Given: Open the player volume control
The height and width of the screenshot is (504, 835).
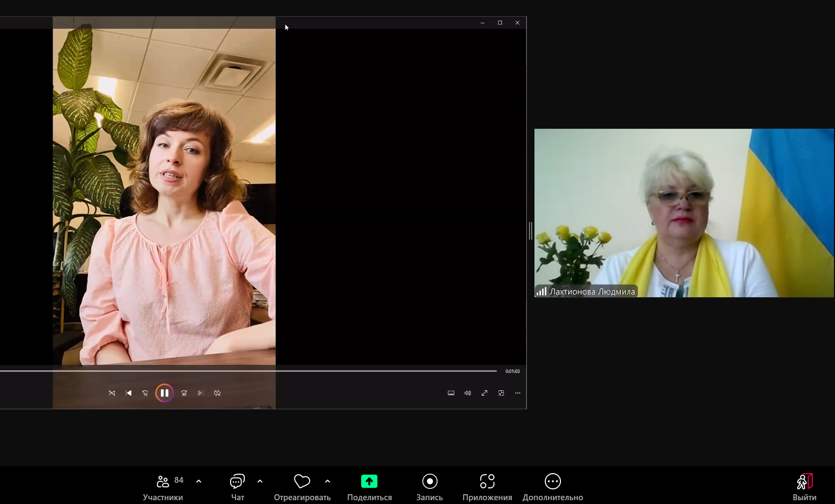Looking at the screenshot, I should (468, 393).
